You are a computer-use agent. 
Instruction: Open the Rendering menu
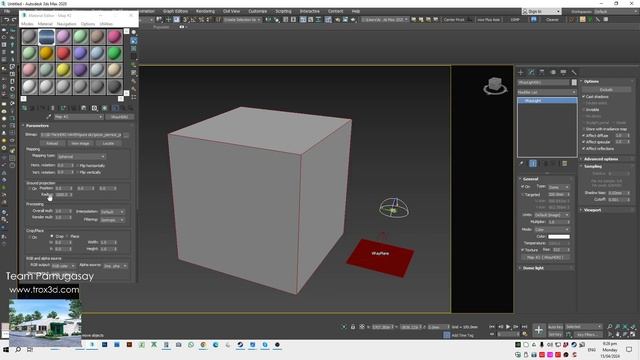tap(205, 11)
